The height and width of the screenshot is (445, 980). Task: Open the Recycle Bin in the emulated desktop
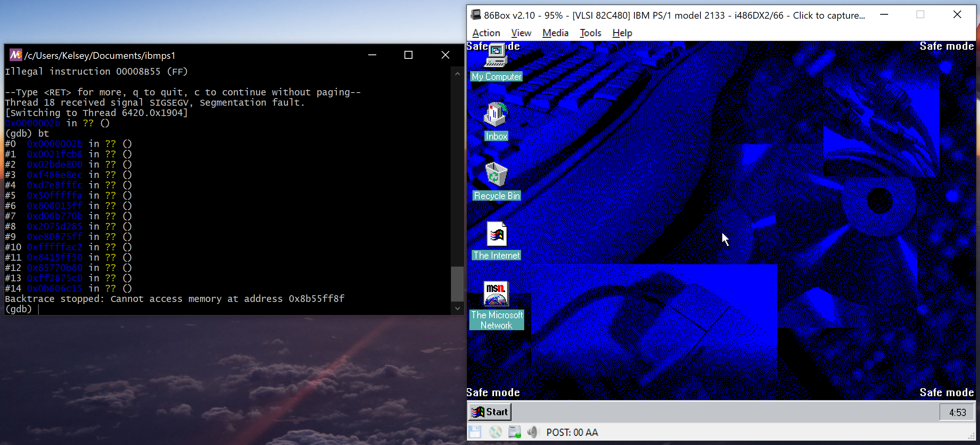click(x=496, y=178)
